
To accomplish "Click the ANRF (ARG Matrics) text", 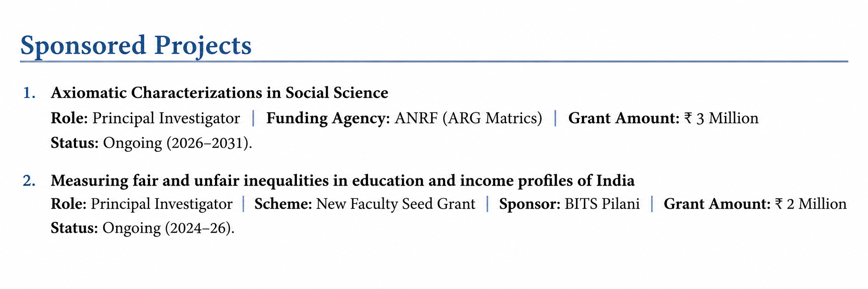I will point(468,119).
